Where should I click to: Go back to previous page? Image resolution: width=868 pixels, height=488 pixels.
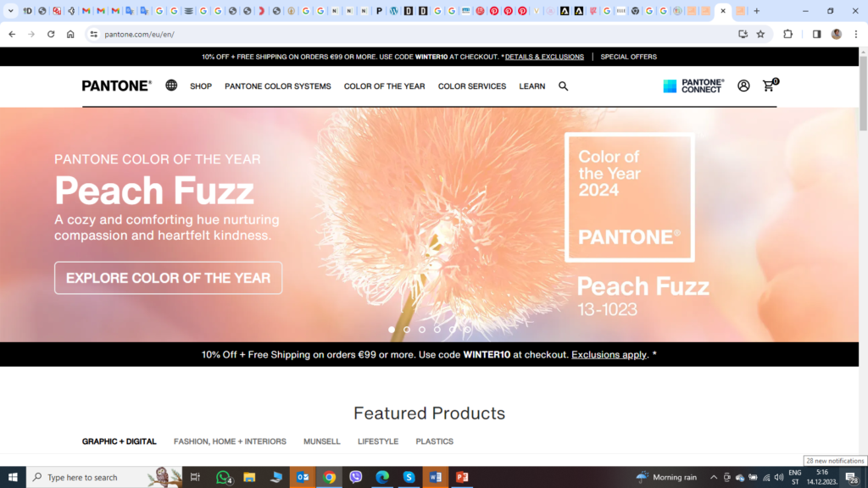pyautogui.click(x=12, y=34)
